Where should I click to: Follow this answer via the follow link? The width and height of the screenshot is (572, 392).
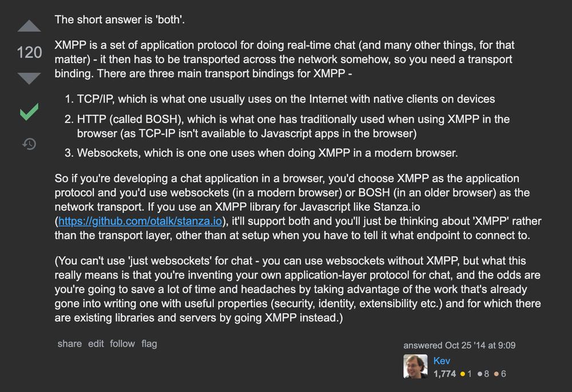tap(122, 343)
